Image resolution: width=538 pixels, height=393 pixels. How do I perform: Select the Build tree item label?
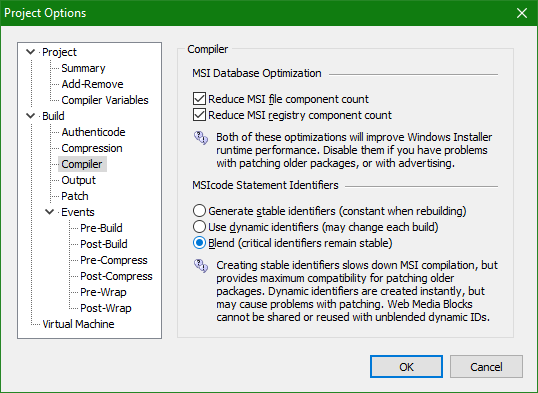[x=53, y=116]
